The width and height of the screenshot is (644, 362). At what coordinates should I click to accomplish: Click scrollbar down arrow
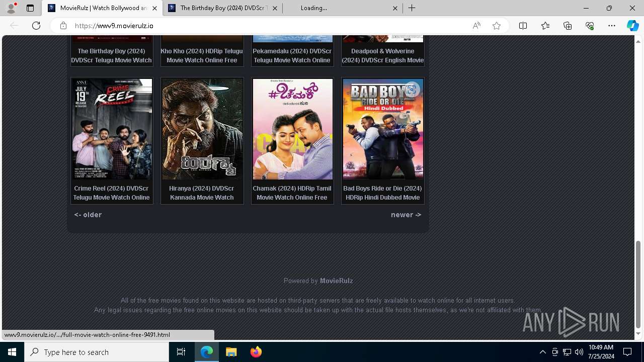pos(638,334)
